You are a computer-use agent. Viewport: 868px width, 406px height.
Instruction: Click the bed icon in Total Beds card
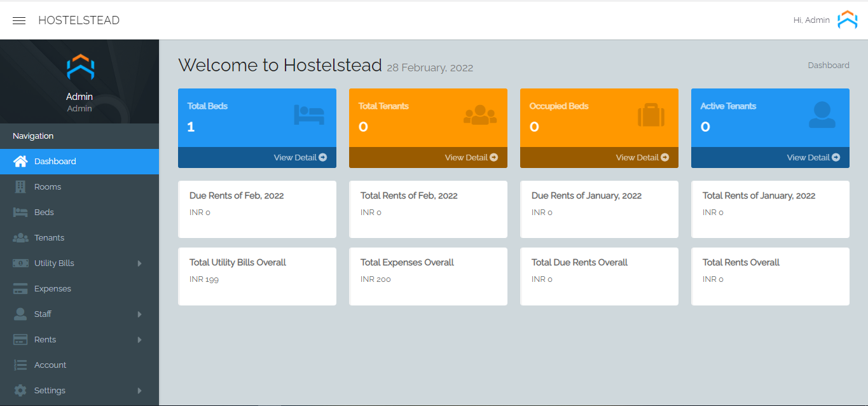coord(309,115)
